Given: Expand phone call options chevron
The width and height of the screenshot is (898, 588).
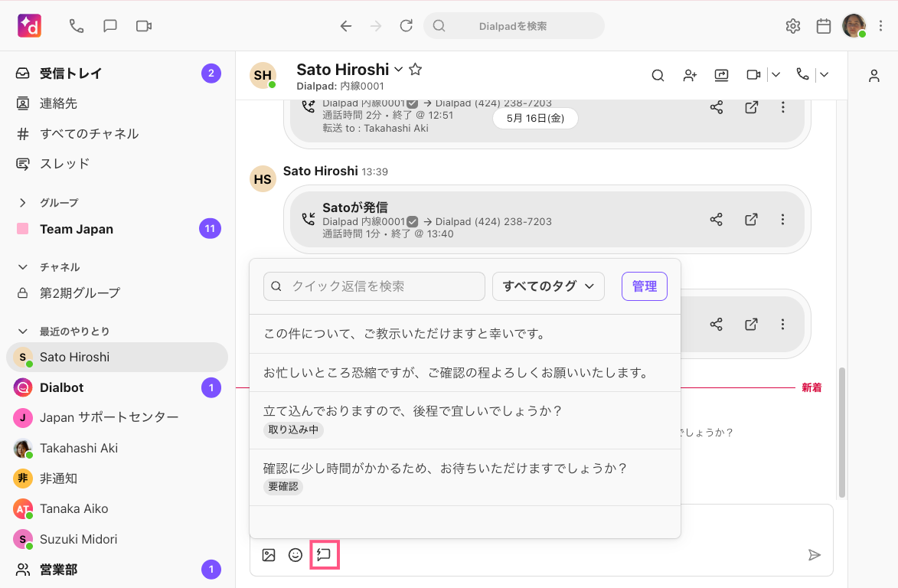Looking at the screenshot, I should click(x=824, y=74).
